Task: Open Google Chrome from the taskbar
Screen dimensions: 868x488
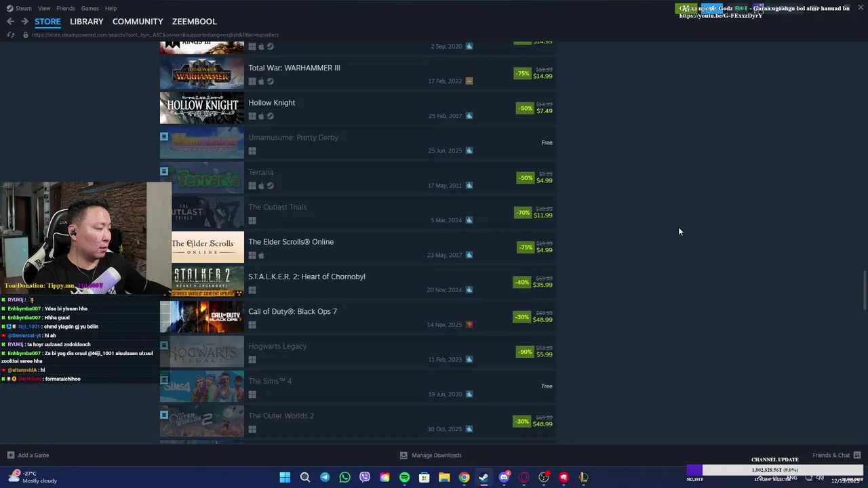Action: pyautogui.click(x=464, y=477)
